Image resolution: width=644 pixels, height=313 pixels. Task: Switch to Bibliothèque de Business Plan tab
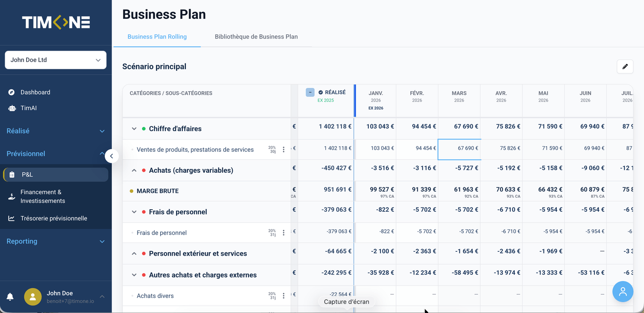(256, 36)
